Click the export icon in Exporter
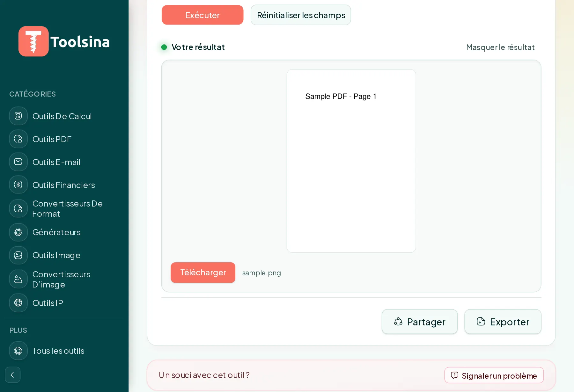This screenshot has width=574, height=392. 481,322
